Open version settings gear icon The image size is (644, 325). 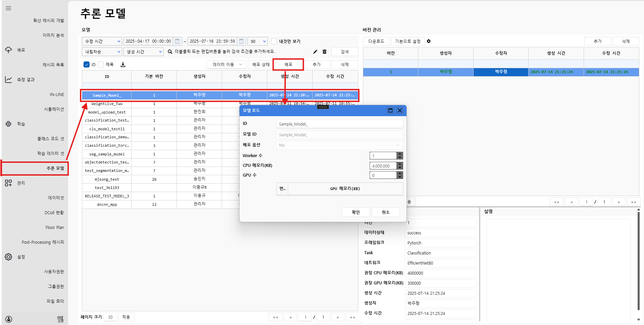(429, 41)
